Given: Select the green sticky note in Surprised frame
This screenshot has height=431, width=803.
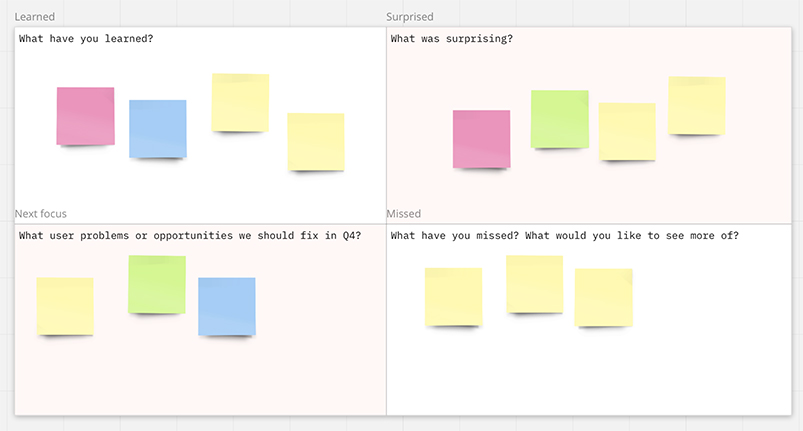Looking at the screenshot, I should (559, 119).
